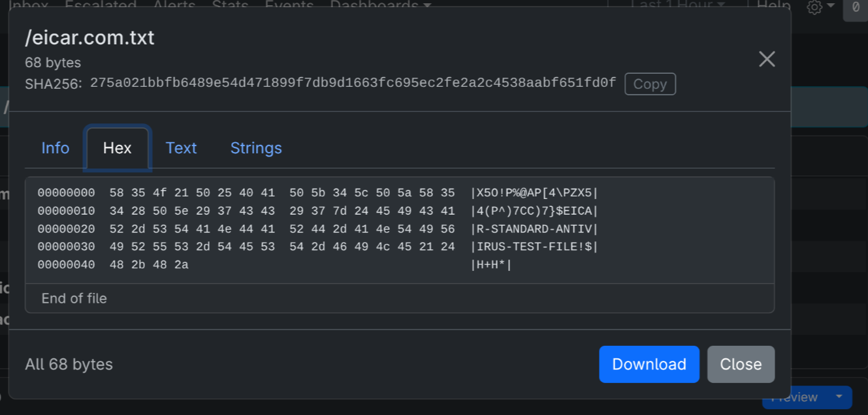Click hex offset 00000000 row

point(317,193)
